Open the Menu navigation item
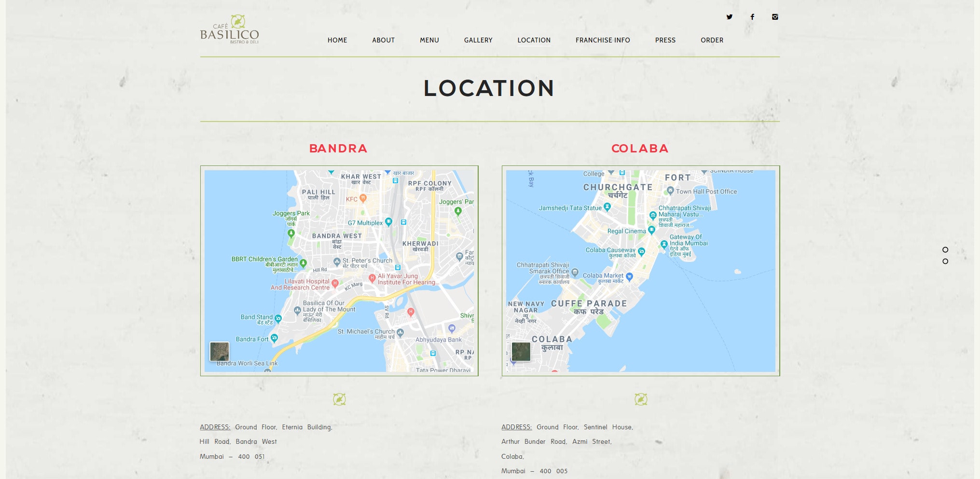This screenshot has height=479, width=980. click(x=429, y=41)
